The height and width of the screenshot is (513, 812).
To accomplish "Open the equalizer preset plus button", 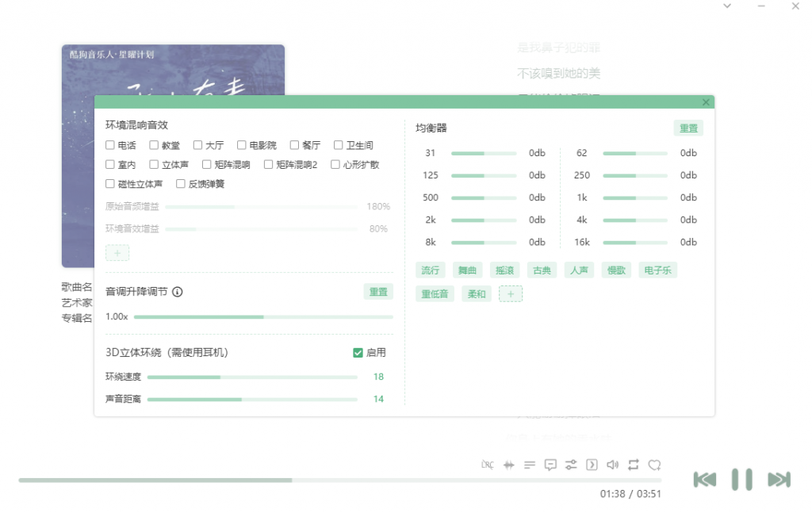I will (x=511, y=293).
